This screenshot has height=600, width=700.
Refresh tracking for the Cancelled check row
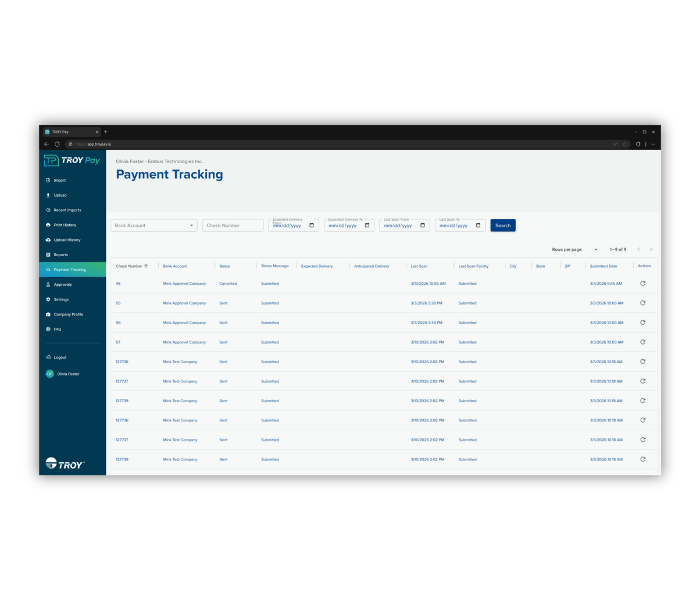(642, 283)
